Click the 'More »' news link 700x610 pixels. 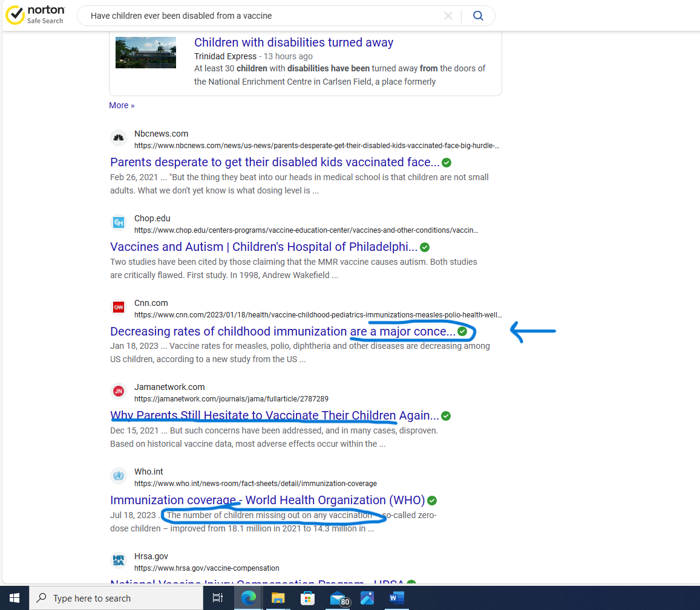(122, 105)
